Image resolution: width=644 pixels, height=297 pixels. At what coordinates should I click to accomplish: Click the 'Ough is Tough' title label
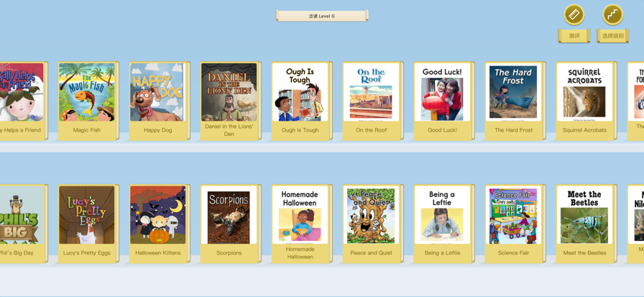[x=300, y=130]
